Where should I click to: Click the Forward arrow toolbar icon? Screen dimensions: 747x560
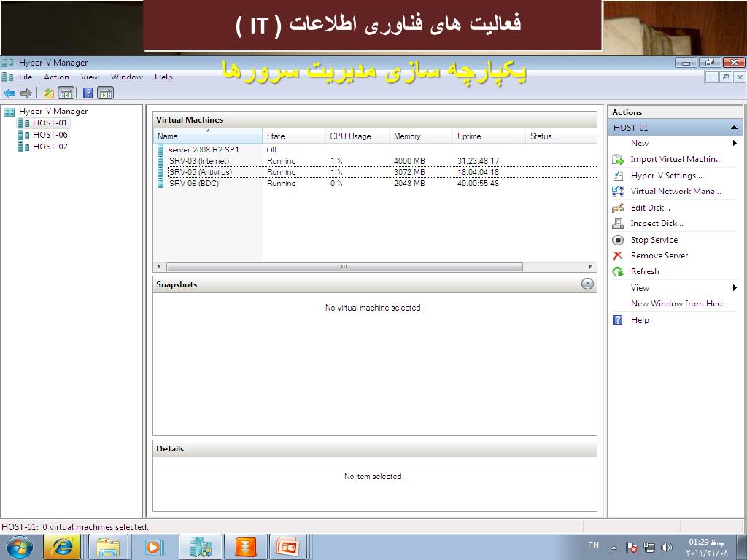coord(26,93)
